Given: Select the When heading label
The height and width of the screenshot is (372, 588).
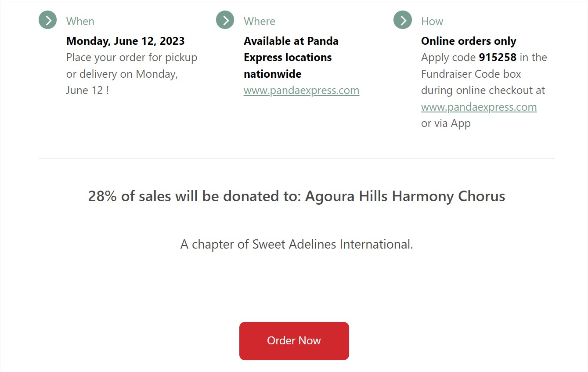Looking at the screenshot, I should point(80,21).
